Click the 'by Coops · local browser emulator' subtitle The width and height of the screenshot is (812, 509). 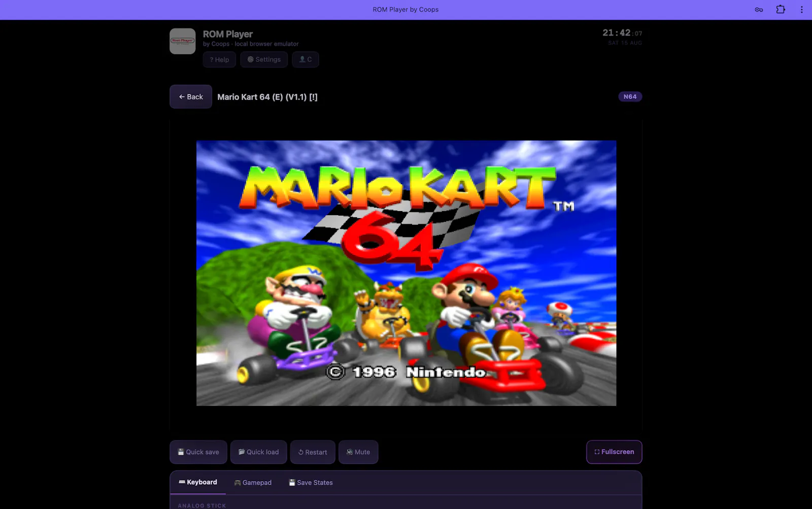[x=251, y=44]
